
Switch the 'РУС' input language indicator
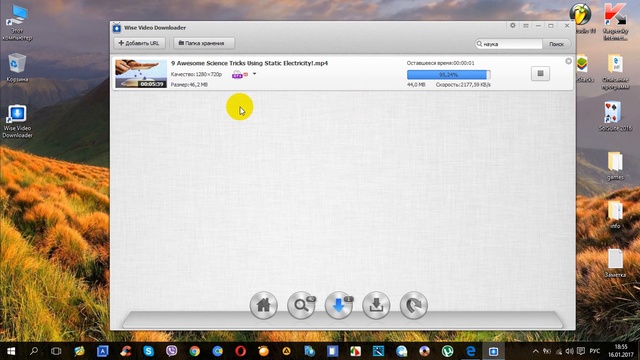tap(595, 351)
